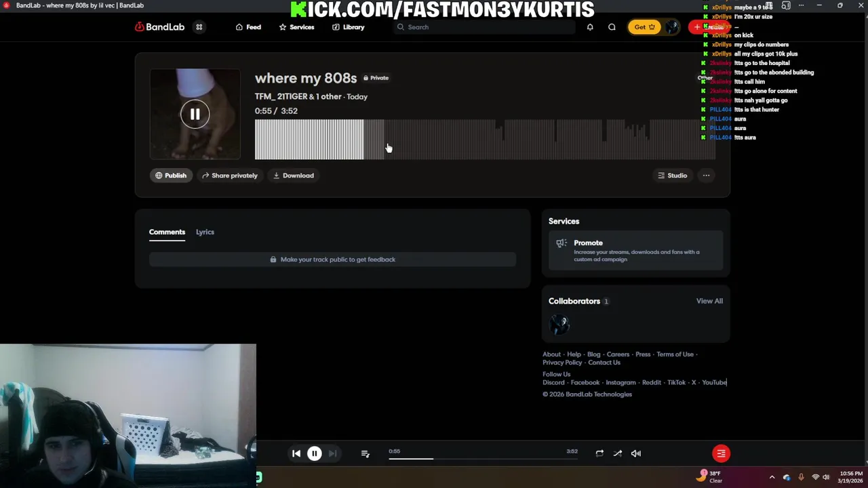Toggle shuffle in the player bar

(x=617, y=453)
